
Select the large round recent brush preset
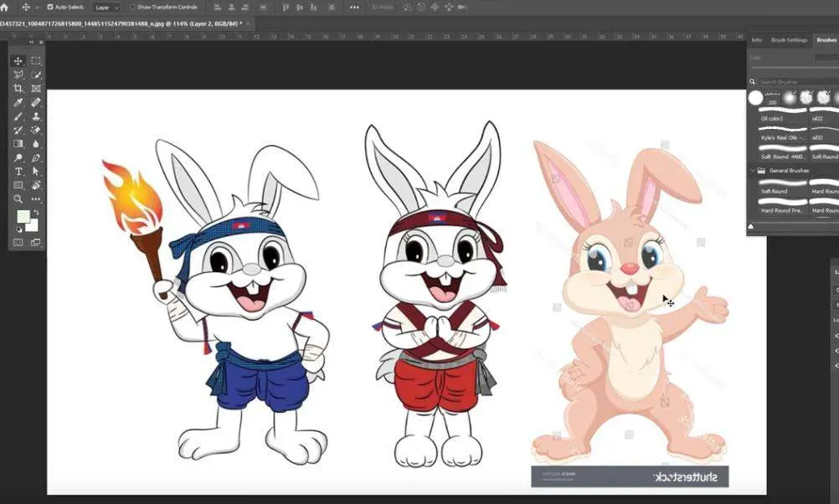pos(755,98)
